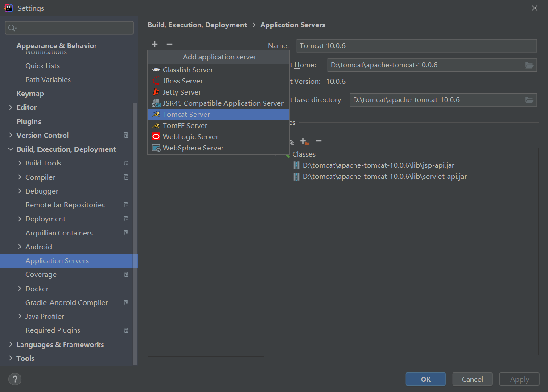
Task: Click the jar icon of servlet-api.jar
Action: pos(297,177)
